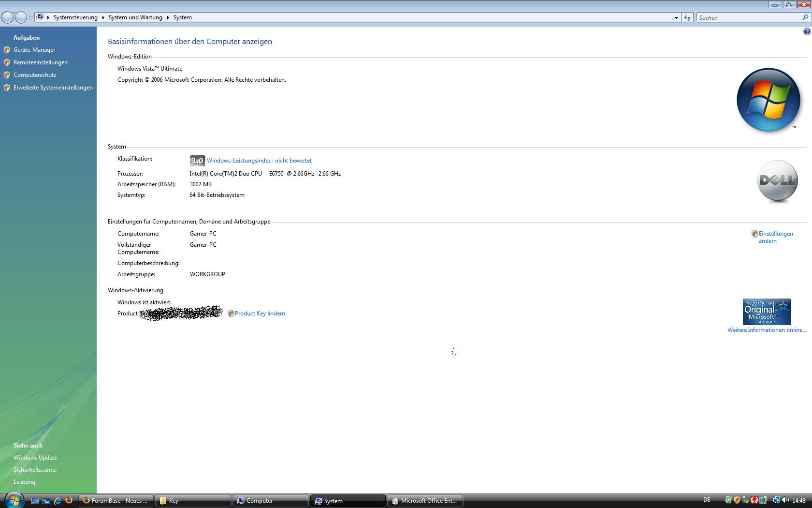This screenshot has height=508, width=812.
Task: Click the shield icon beside Remoteeinstellungen
Action: (x=7, y=62)
